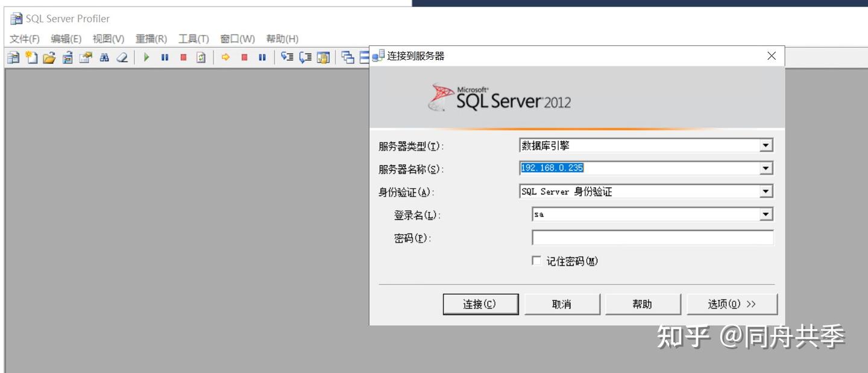868x373 pixels.
Task: Expand the 登录名 dropdown
Action: 766,214
